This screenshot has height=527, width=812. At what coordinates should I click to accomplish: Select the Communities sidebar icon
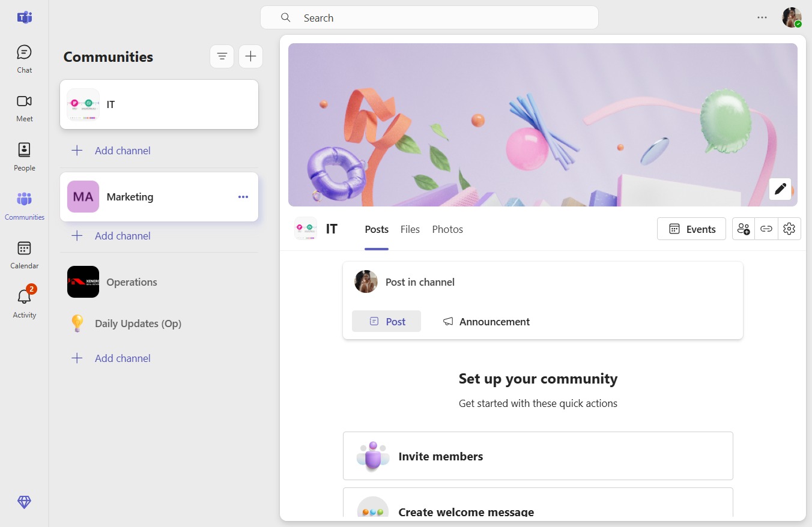coord(24,206)
